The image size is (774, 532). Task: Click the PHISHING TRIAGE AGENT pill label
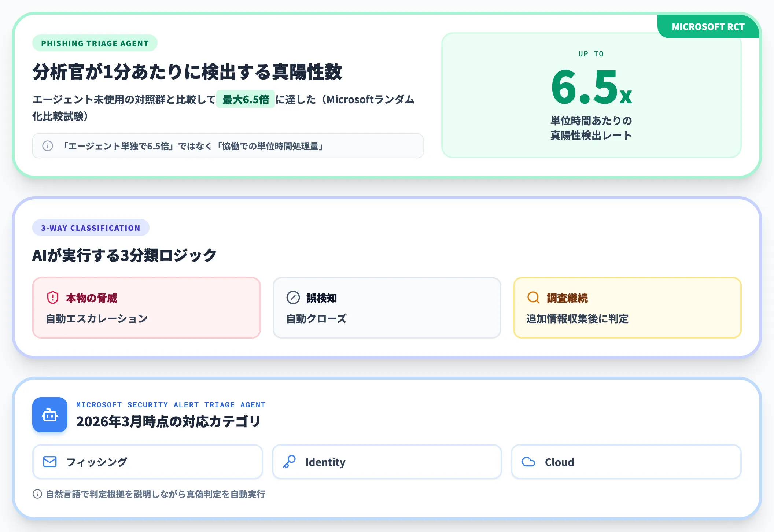pos(95,43)
